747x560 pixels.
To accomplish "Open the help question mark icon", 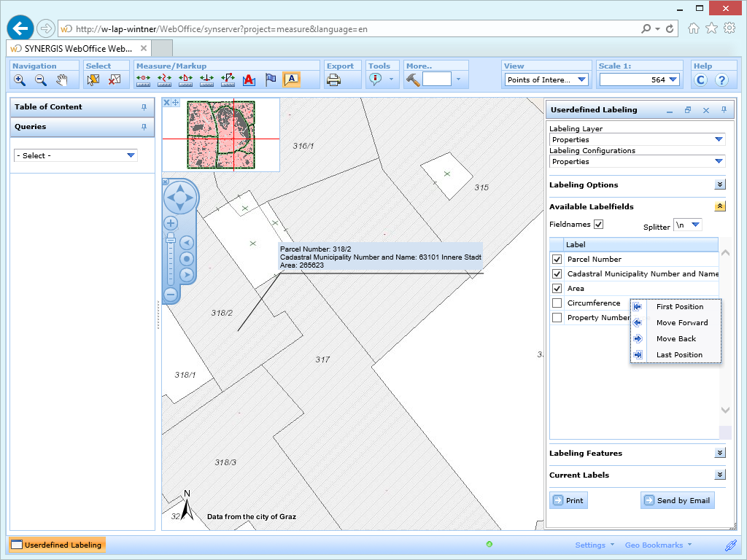I will click(x=721, y=80).
